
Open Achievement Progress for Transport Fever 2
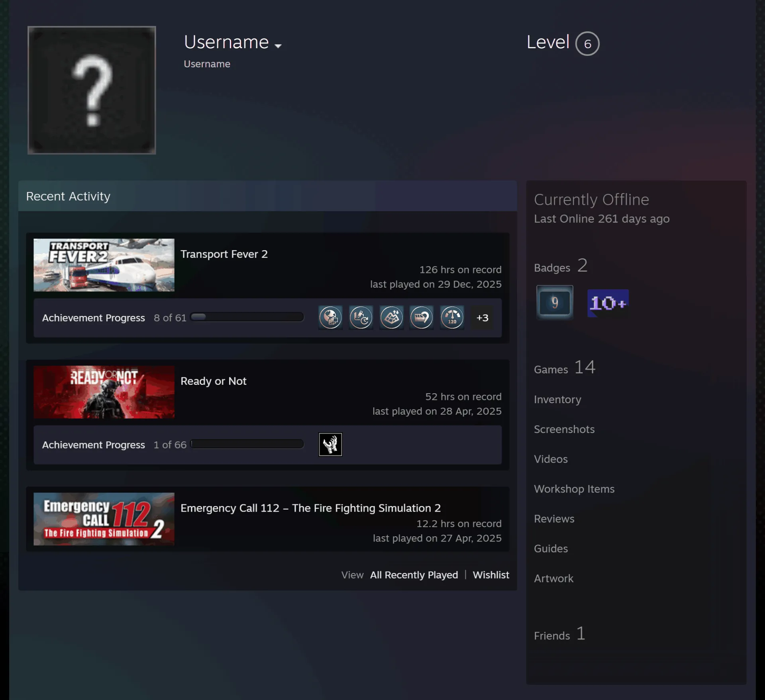(x=94, y=318)
